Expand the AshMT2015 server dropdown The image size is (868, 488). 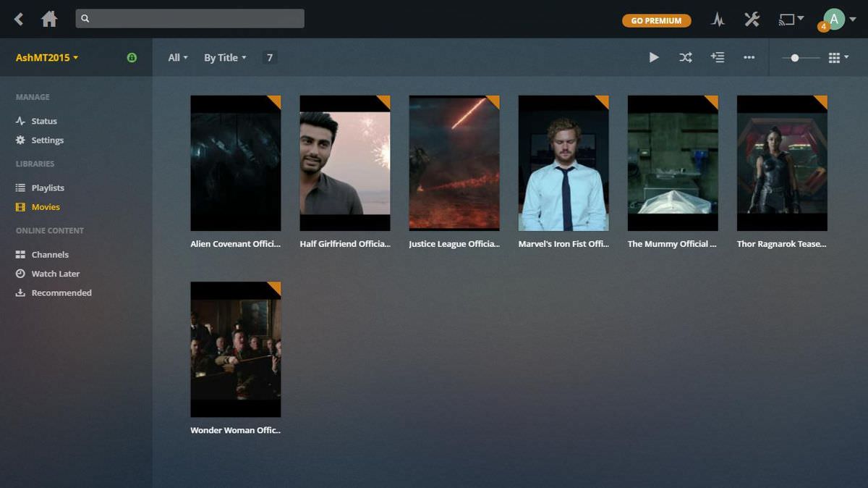pyautogui.click(x=47, y=57)
